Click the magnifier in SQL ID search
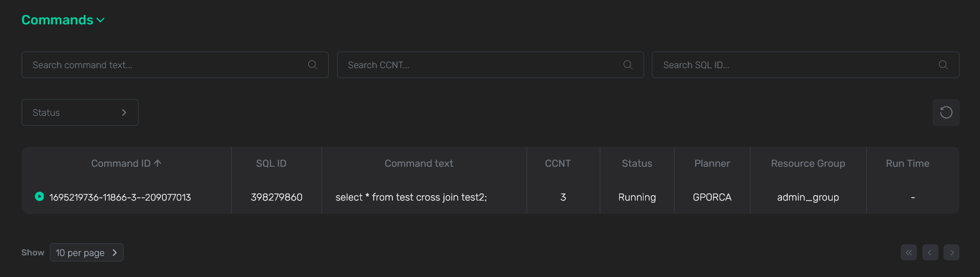Image resolution: width=980 pixels, height=277 pixels. point(943,65)
